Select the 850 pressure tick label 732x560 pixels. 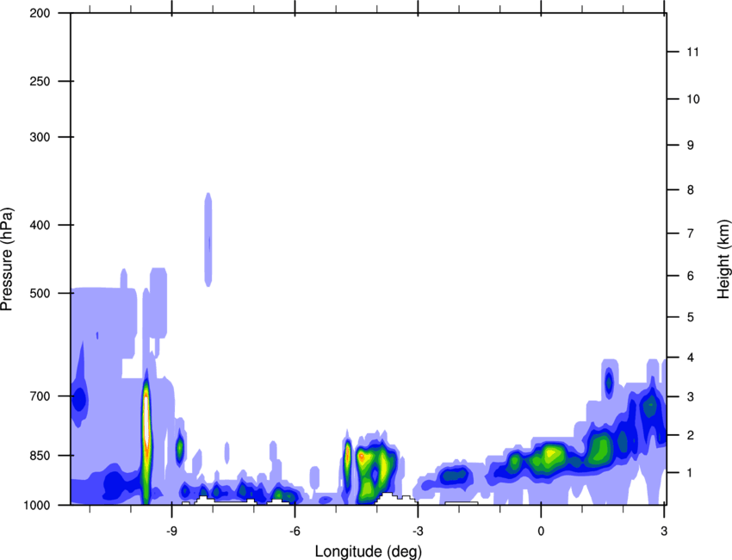[40, 455]
